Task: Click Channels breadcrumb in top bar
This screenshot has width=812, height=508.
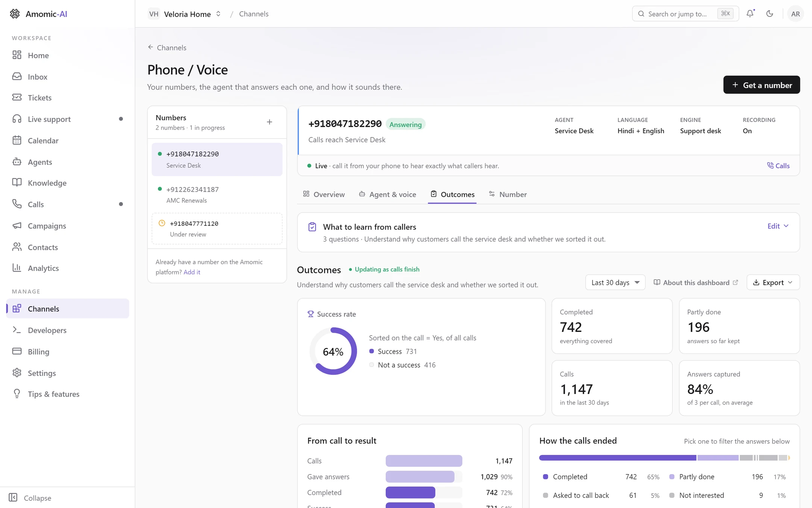Action: (x=254, y=14)
